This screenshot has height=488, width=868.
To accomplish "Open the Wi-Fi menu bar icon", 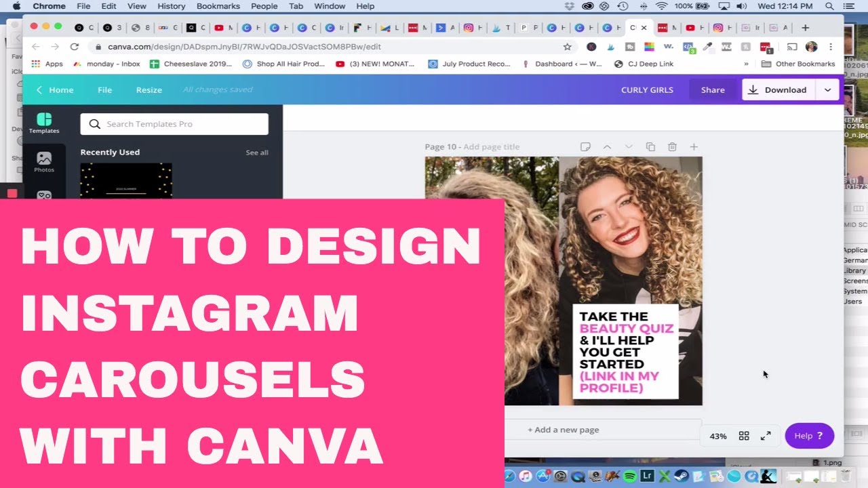I will [661, 6].
